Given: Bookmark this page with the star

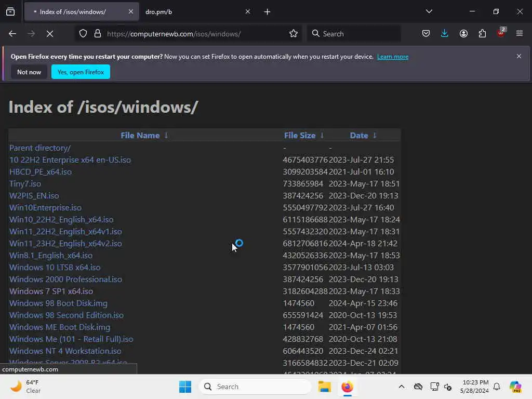Looking at the screenshot, I should point(294,34).
